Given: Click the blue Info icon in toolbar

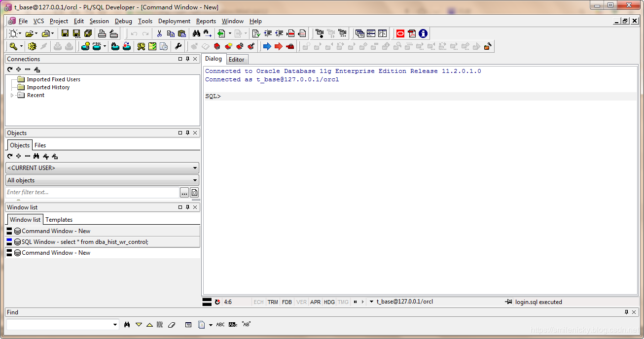Looking at the screenshot, I should (423, 34).
